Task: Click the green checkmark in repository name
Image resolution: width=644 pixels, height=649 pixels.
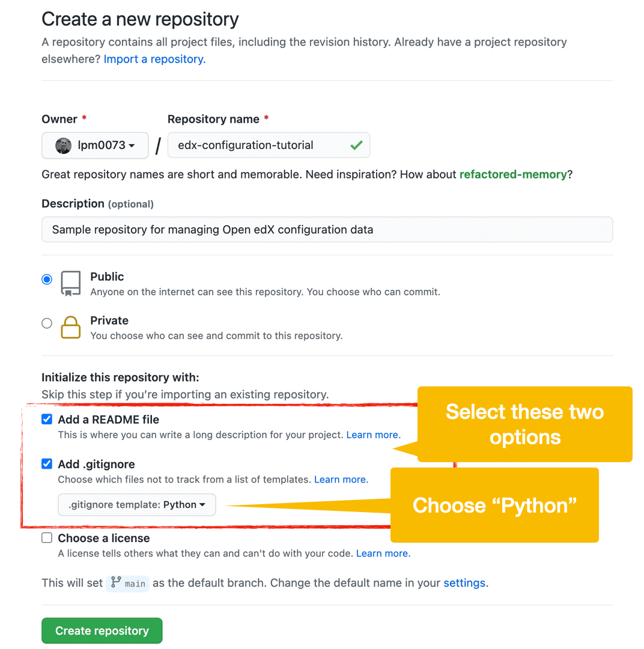Action: [356, 145]
